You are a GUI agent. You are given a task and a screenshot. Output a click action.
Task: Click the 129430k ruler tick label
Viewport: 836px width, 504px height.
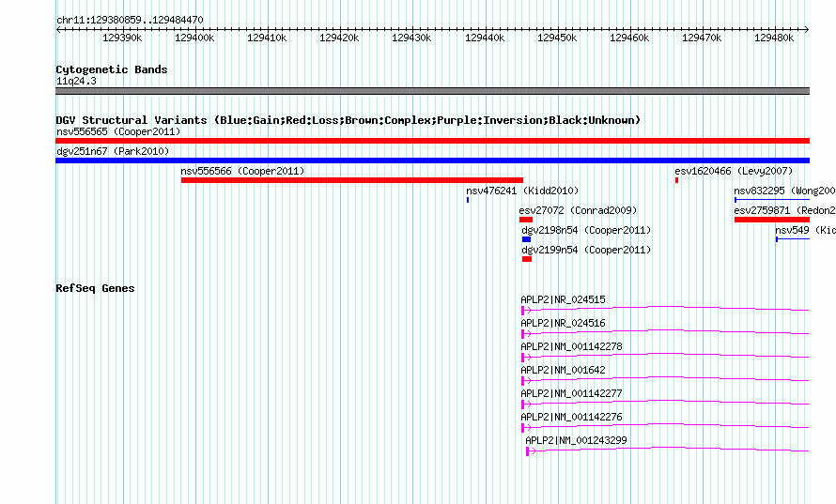pyautogui.click(x=411, y=38)
